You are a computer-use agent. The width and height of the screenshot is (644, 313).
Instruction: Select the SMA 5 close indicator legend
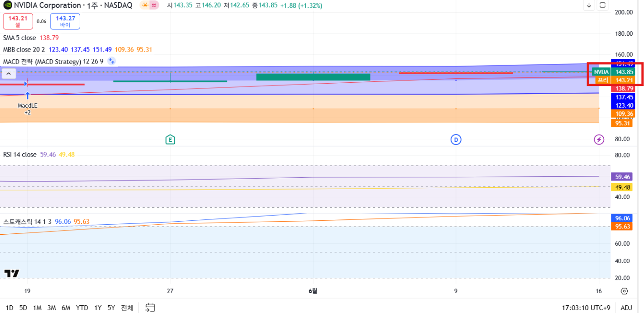19,38
